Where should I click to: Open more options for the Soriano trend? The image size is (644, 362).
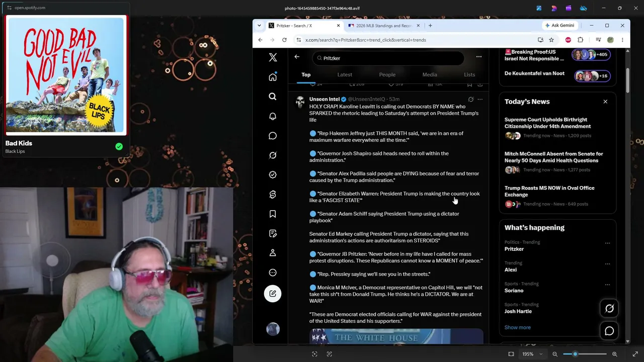[607, 285]
